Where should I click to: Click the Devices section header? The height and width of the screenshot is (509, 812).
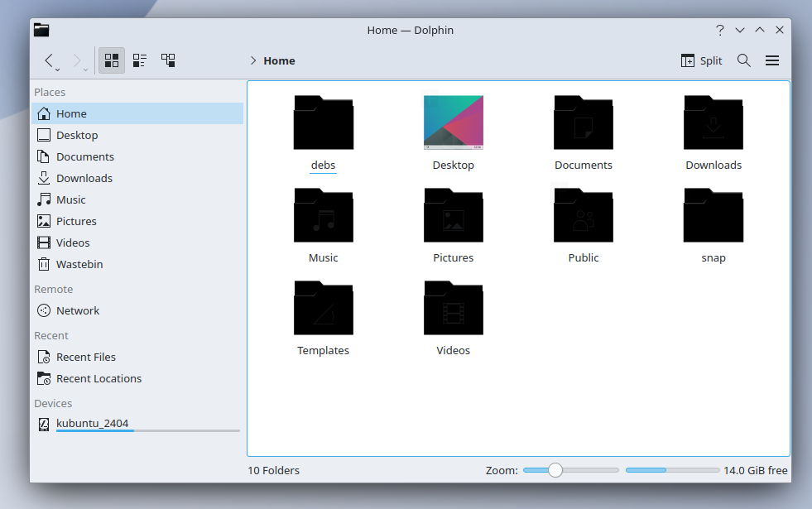(53, 403)
